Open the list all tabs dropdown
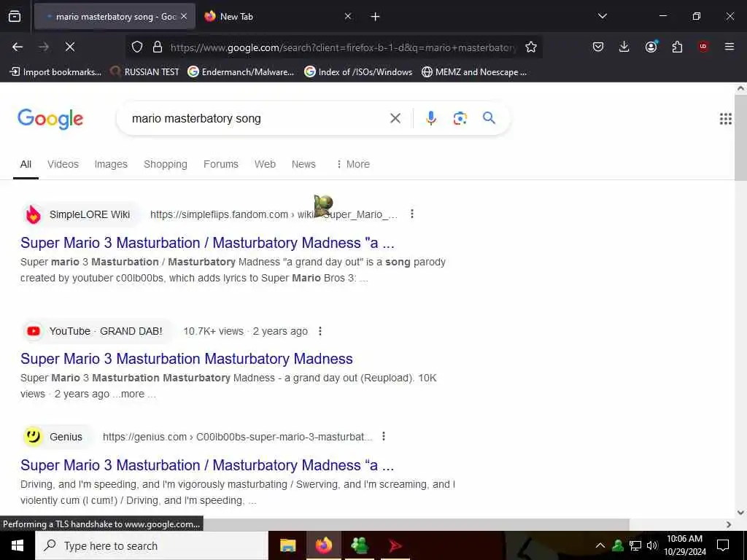 point(602,16)
